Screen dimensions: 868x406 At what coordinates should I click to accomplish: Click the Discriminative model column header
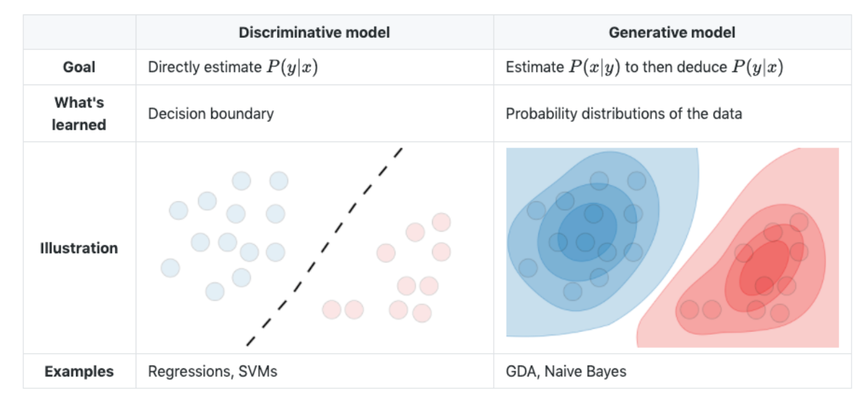314,32
